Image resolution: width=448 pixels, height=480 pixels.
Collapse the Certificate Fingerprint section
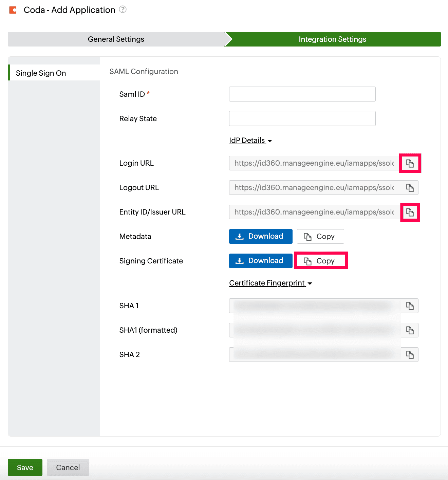point(270,283)
